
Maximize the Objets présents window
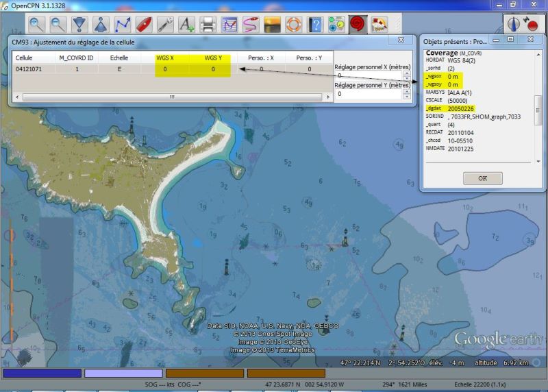(x=510, y=40)
